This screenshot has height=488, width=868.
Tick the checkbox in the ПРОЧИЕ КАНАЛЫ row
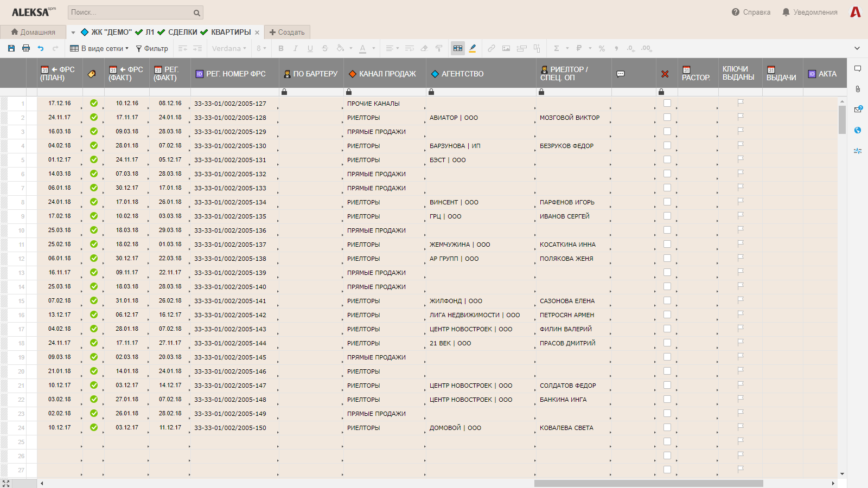click(x=667, y=103)
